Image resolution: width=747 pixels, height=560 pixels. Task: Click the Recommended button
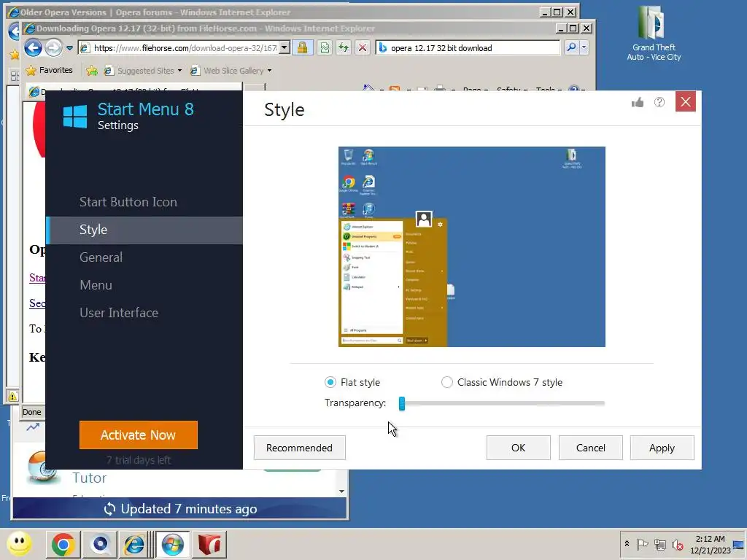299,448
